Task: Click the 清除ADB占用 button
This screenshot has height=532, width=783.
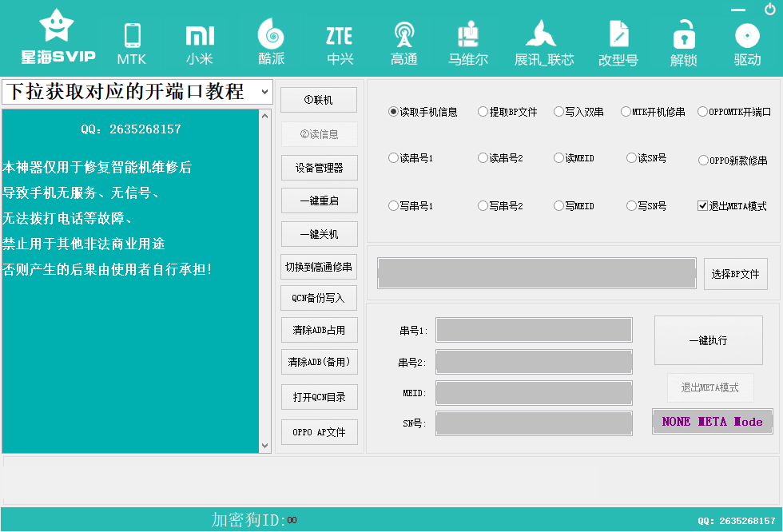Action: (x=319, y=330)
